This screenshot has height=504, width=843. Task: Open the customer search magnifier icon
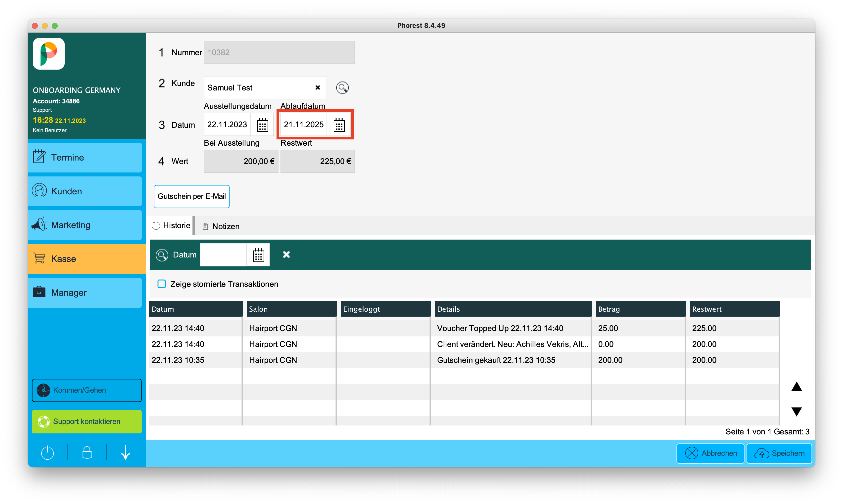pyautogui.click(x=342, y=88)
